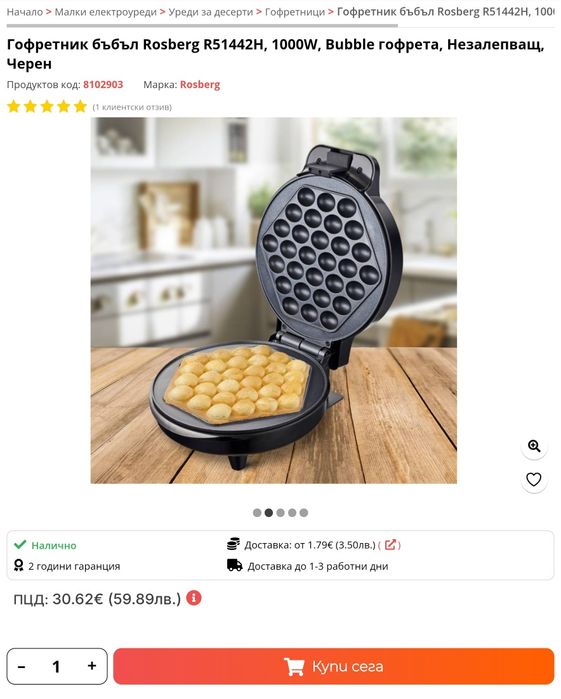Open the 1 клиентски отзив reviews link

[132, 107]
